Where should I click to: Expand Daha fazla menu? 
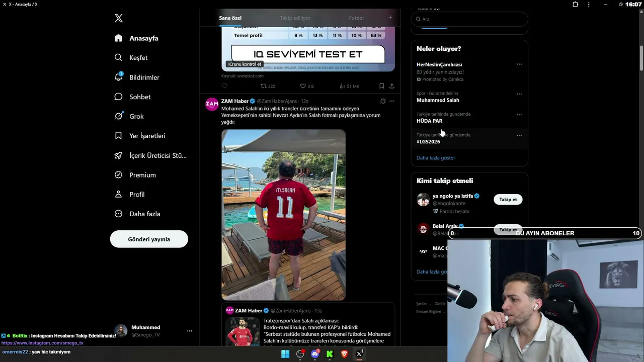click(x=137, y=214)
